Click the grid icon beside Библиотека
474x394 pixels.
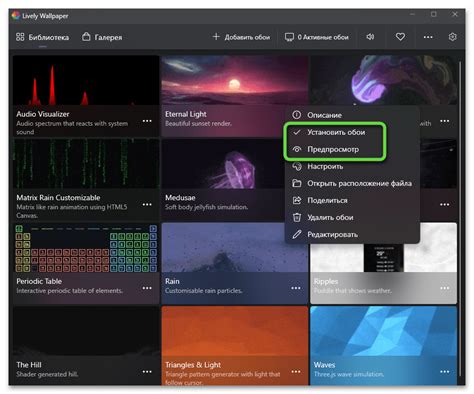click(20, 37)
